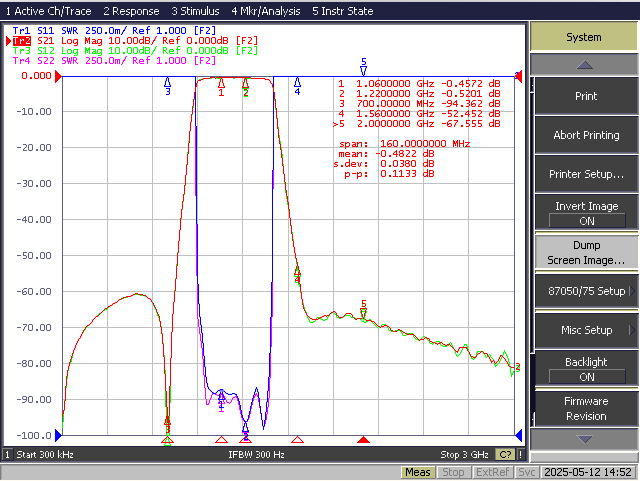The height and width of the screenshot is (481, 640).
Task: Click the C? correction status indicator
Action: pos(505,454)
